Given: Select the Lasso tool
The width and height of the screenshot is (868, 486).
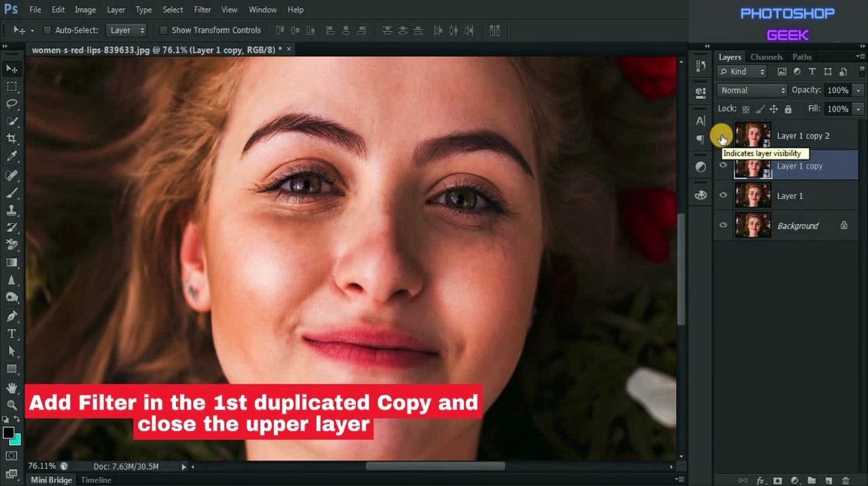Looking at the screenshot, I should 11,104.
